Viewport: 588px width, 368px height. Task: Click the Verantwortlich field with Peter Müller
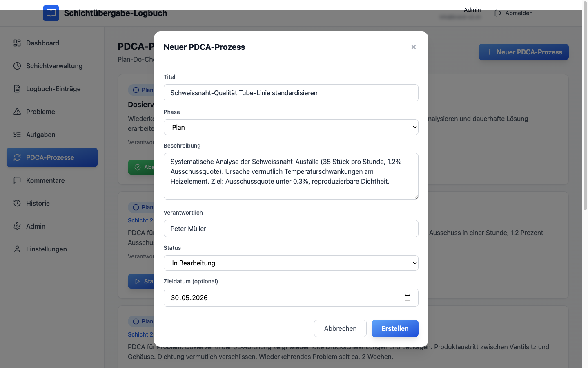(x=291, y=229)
